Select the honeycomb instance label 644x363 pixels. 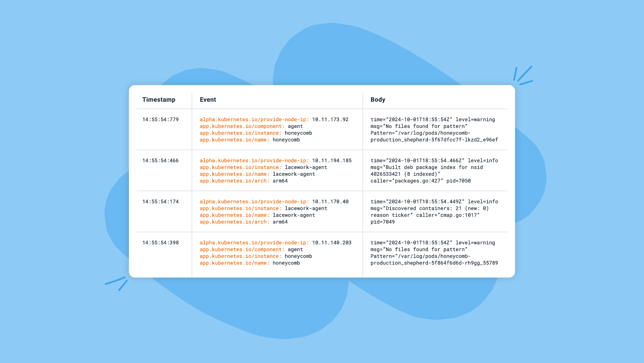pos(254,132)
